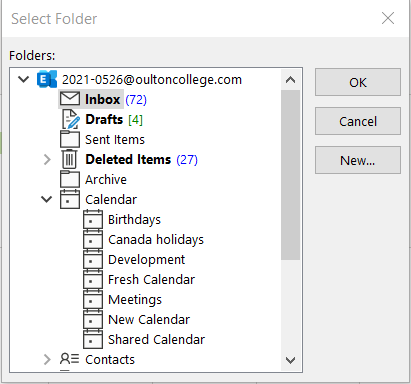Click the Development calendar icon
The height and width of the screenshot is (384, 411).
93,259
